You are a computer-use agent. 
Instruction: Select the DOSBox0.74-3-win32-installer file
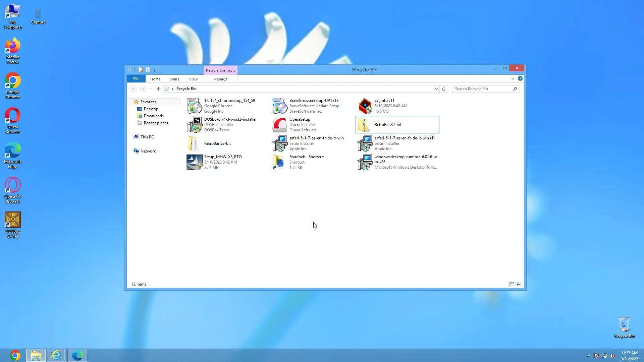click(230, 124)
